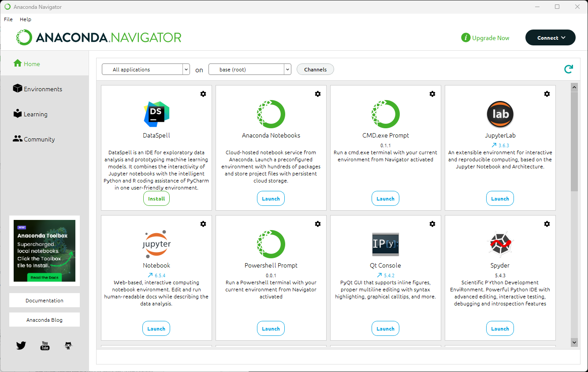Open settings gear on JupyterLab tile
588x372 pixels.
click(x=547, y=94)
